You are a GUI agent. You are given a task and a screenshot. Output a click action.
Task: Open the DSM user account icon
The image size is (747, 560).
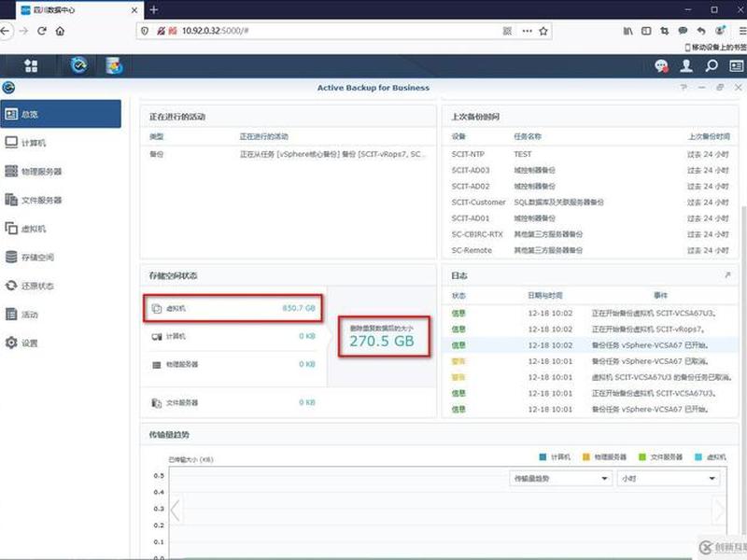point(686,65)
